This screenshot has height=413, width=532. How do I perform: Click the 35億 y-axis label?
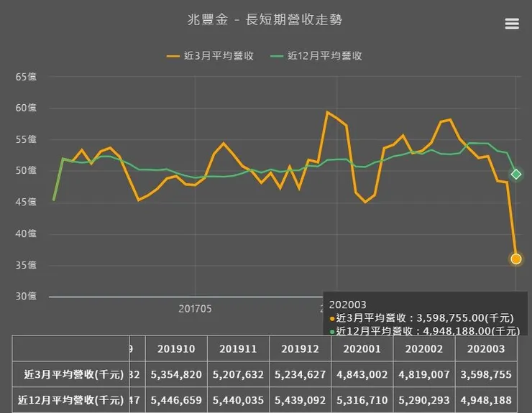coord(26,265)
